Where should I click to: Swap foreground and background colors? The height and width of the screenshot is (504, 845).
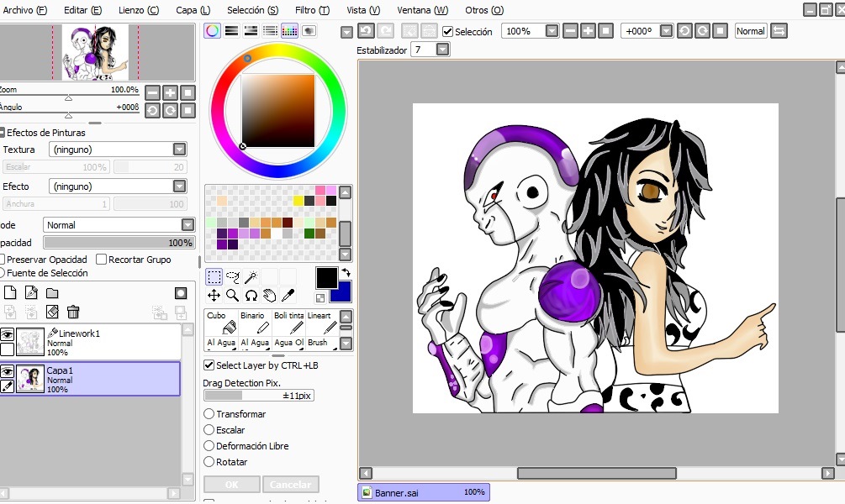(346, 273)
